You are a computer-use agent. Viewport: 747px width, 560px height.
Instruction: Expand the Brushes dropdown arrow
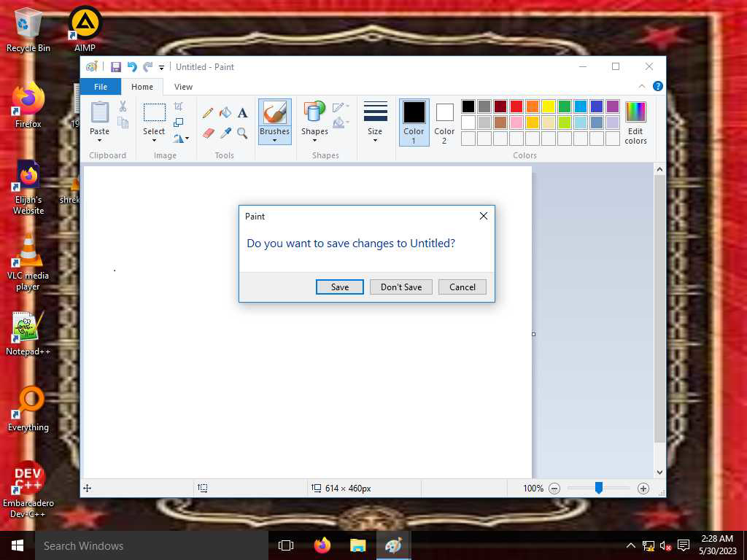click(x=274, y=140)
